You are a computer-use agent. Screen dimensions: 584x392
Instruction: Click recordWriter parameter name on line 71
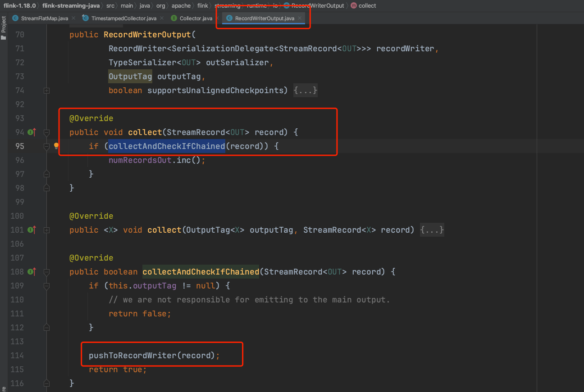405,49
